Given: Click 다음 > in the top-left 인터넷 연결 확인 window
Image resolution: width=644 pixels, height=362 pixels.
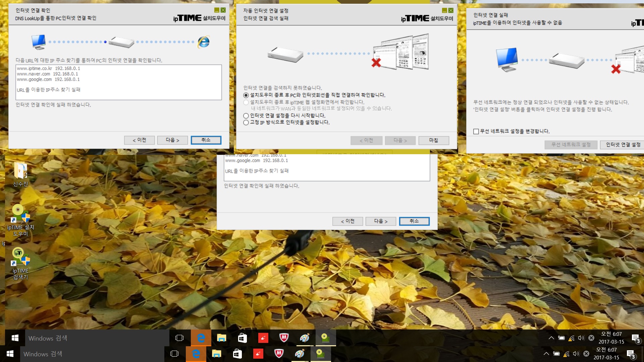Looking at the screenshot, I should point(172,140).
